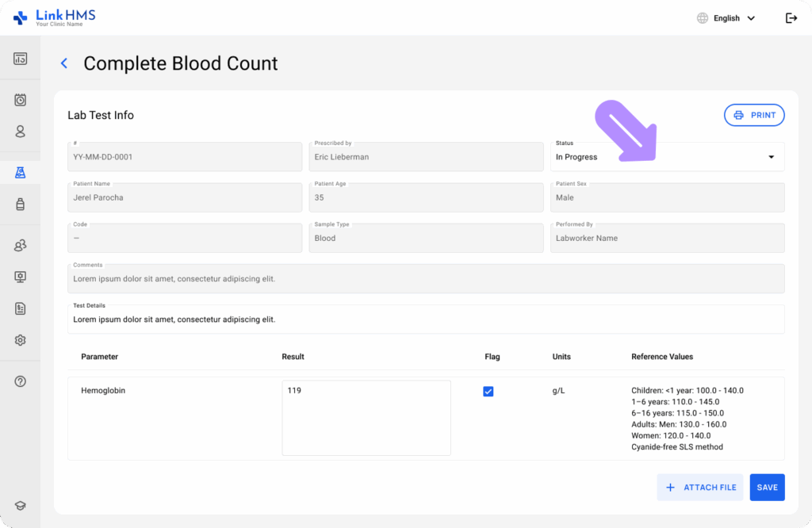
Task: Open the appointments calendar icon in sidebar
Action: pos(20,100)
